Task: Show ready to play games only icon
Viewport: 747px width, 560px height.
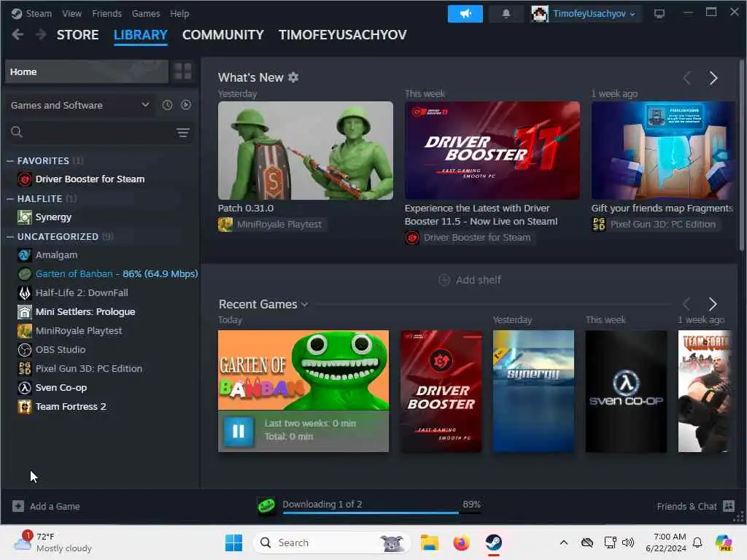Action: [186, 105]
